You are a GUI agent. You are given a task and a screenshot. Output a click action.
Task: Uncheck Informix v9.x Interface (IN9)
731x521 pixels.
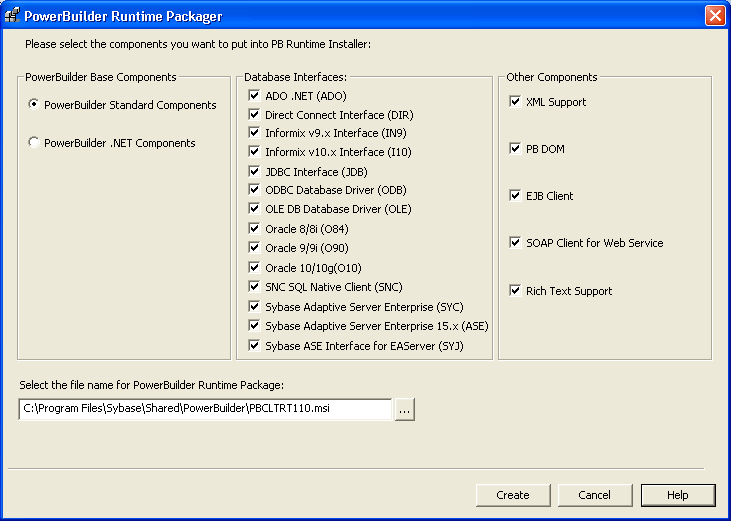pyautogui.click(x=254, y=133)
